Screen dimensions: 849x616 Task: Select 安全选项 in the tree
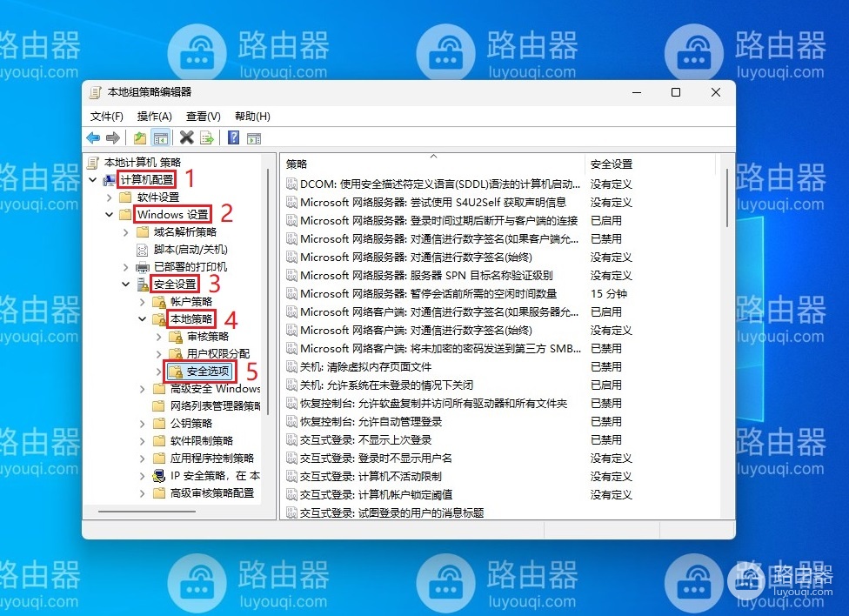tap(208, 372)
